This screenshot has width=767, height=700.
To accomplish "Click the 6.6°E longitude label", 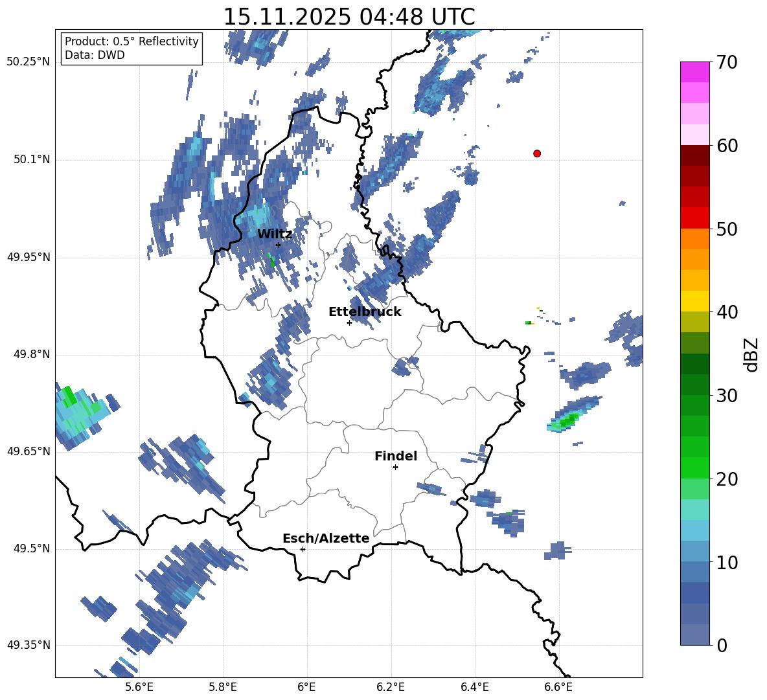I will pyautogui.click(x=558, y=687).
